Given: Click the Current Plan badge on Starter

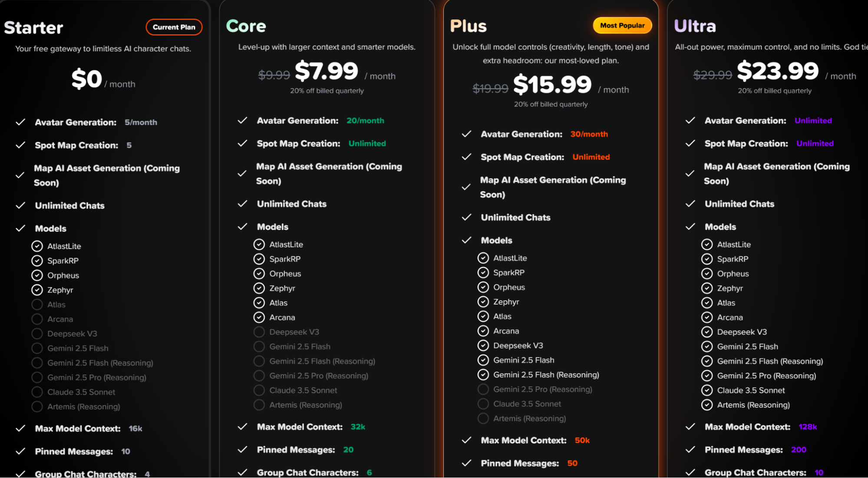Looking at the screenshot, I should coord(174,27).
